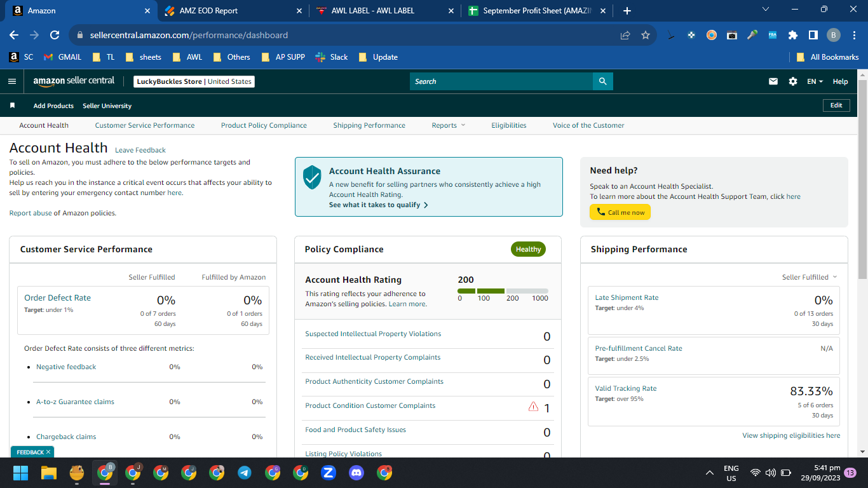This screenshot has height=488, width=868.
Task: Expand See what it takes to qualify
Action: (x=378, y=205)
